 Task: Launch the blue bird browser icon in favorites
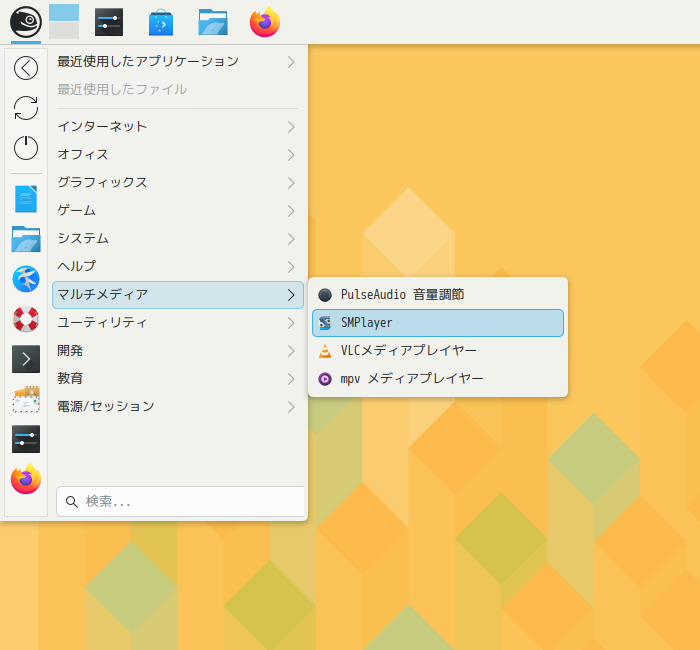point(26,279)
